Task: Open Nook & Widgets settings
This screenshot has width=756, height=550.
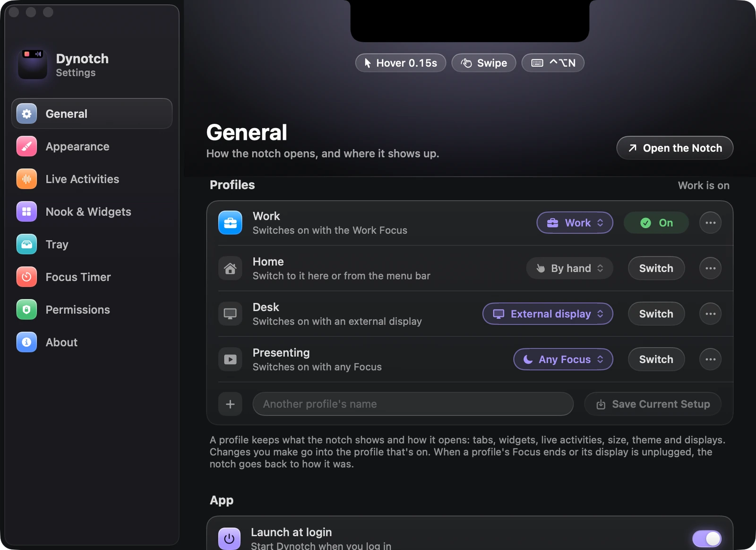Action: pos(92,212)
